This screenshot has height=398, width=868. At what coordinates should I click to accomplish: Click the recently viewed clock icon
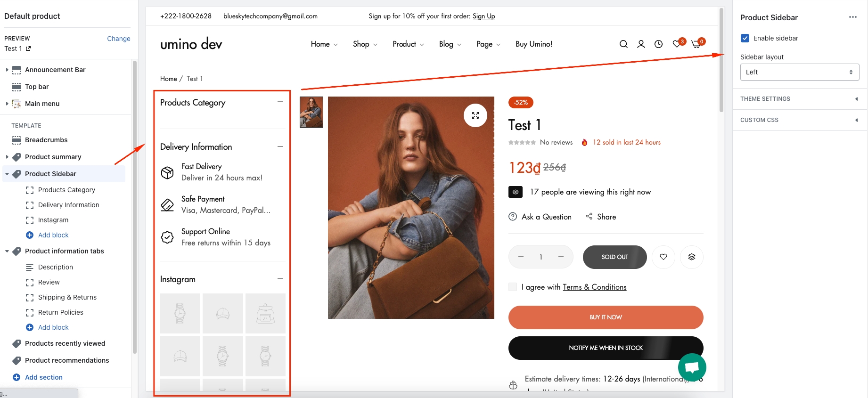pos(658,44)
